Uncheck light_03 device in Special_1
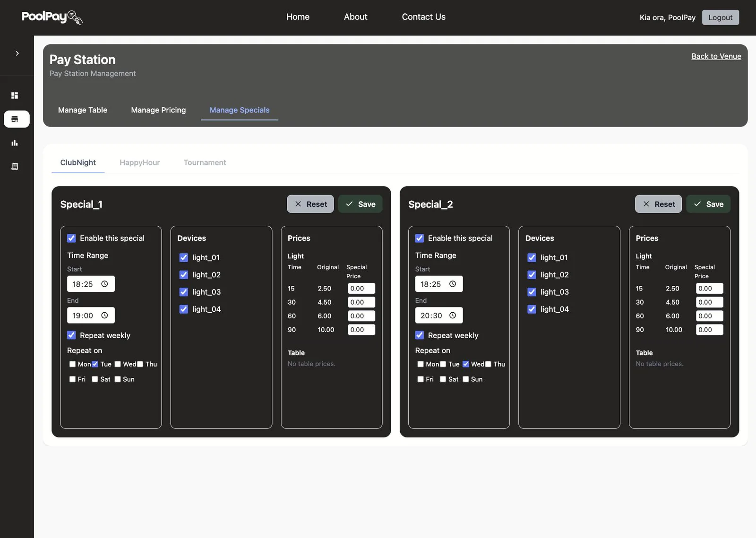Viewport: 756px width, 538px height. (x=184, y=292)
